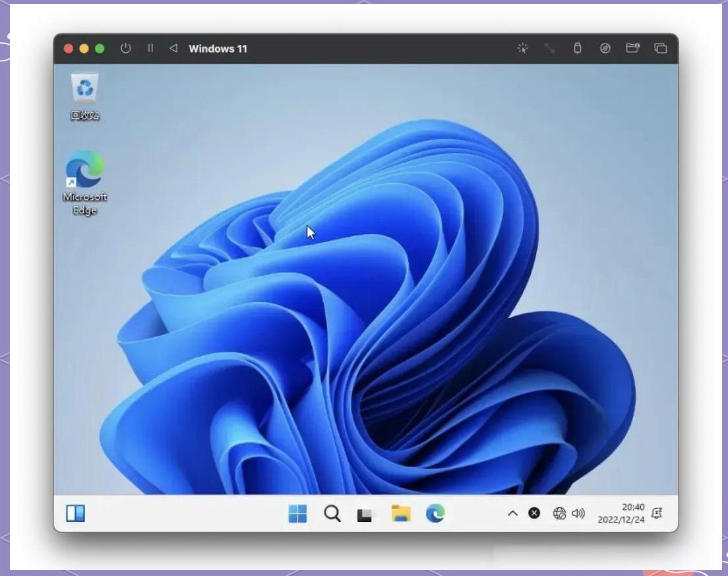Open network globe status icon
This screenshot has height=576, width=728.
coord(559,513)
